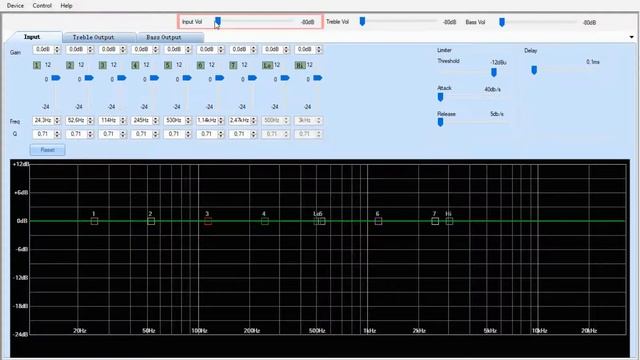Viewport: 640px width, 360px height.
Task: Click the band 2 Gain spinner arrows
Action: (x=90, y=49)
